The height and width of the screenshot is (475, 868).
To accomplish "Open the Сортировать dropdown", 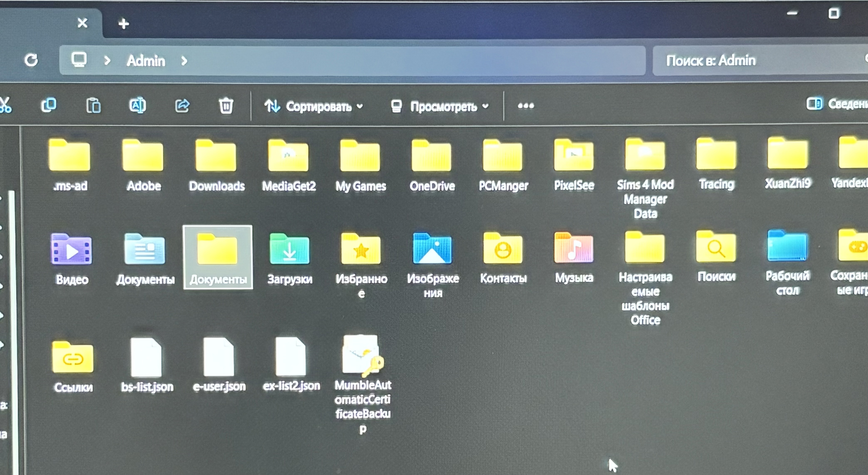I will 314,106.
